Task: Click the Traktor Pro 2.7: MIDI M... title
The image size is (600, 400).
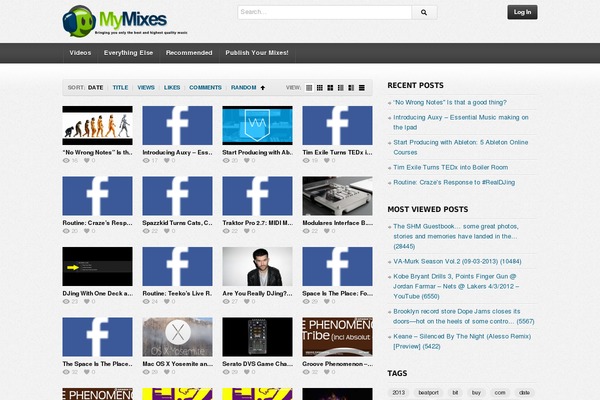Action: (258, 223)
